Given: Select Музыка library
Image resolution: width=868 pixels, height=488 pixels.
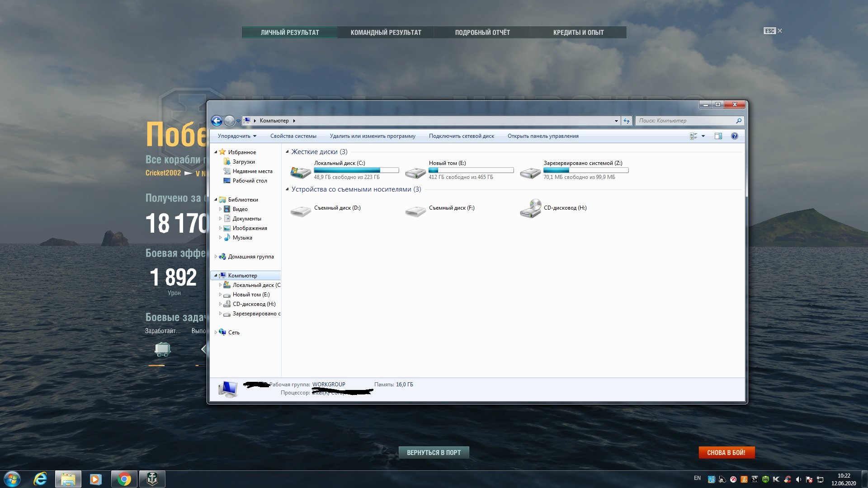Looking at the screenshot, I should tap(242, 238).
